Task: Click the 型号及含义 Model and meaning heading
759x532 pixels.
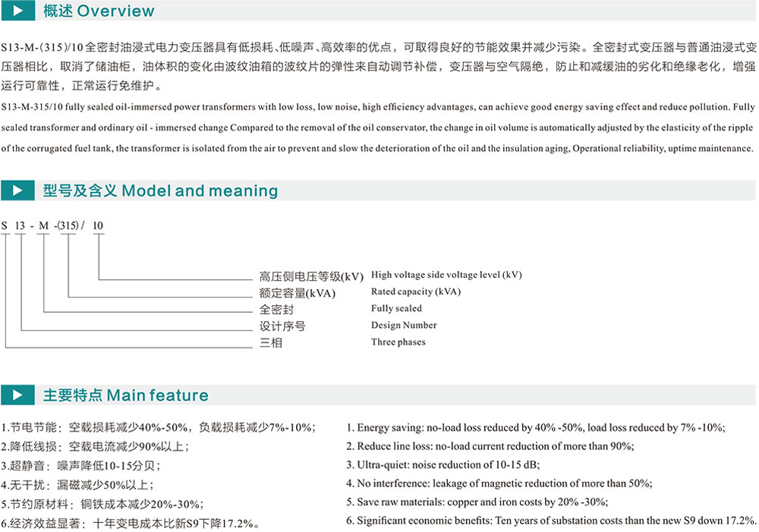Action: pyautogui.click(x=160, y=190)
